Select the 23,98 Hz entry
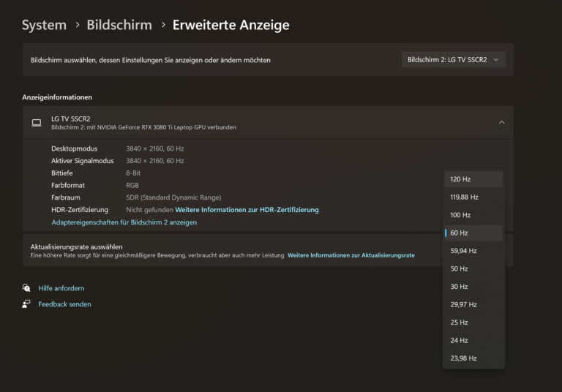This screenshot has width=562, height=392. click(x=473, y=358)
